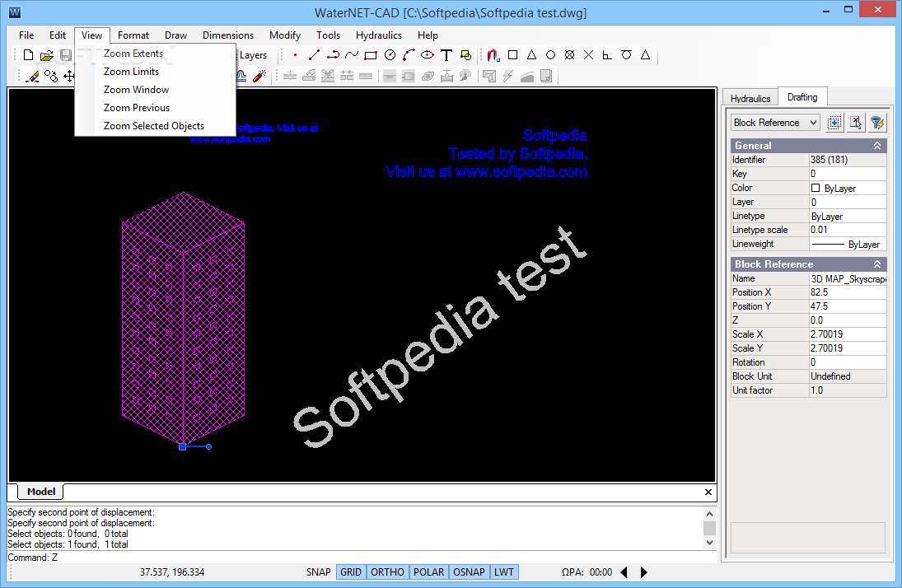Click the next time right arrow
This screenshot has width=902, height=588.
pos(643,572)
